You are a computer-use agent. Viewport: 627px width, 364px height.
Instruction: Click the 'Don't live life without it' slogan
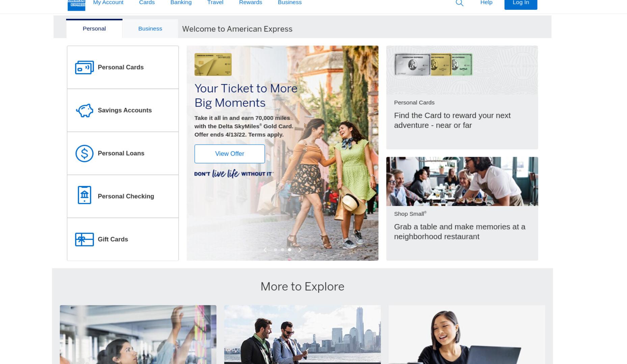pos(234,174)
